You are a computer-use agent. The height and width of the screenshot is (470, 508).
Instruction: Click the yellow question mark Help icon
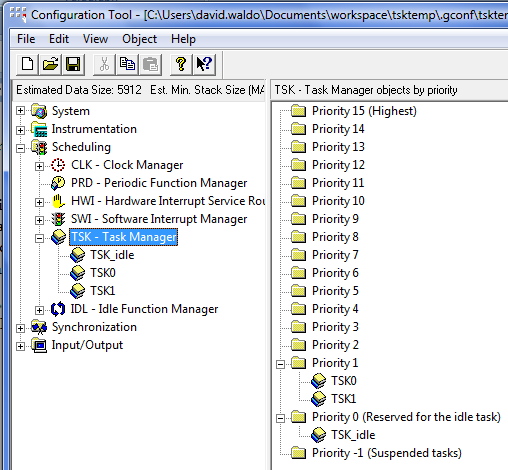(x=181, y=64)
